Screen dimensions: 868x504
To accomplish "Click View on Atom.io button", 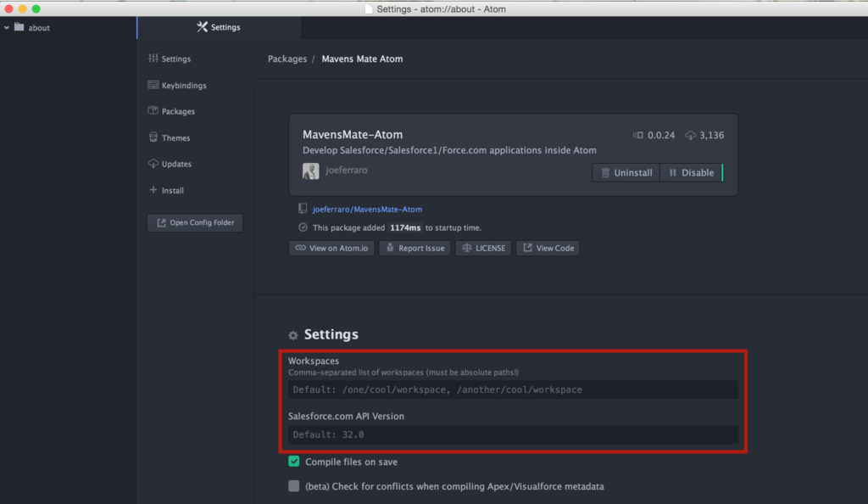I will click(x=331, y=248).
